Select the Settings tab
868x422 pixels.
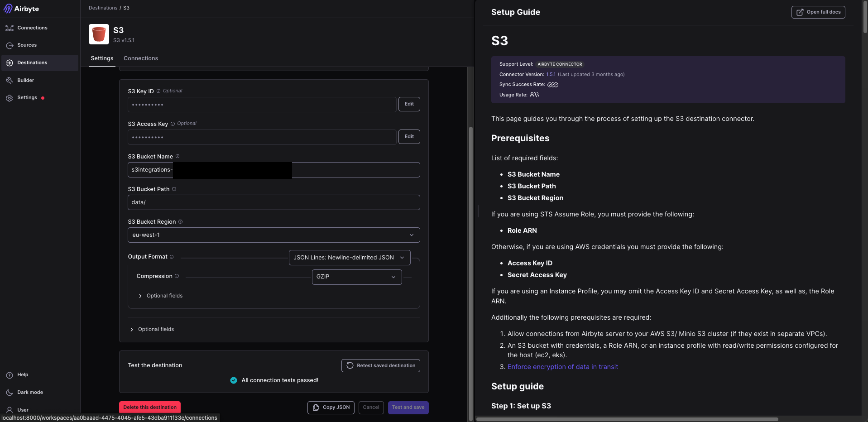coord(102,58)
